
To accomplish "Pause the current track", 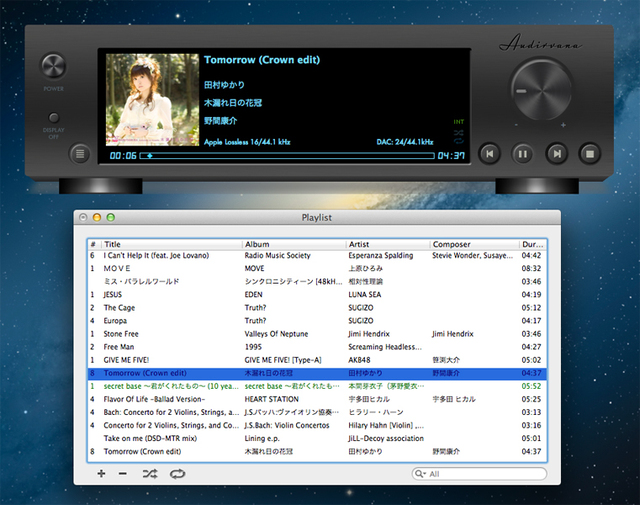I will coord(521,154).
